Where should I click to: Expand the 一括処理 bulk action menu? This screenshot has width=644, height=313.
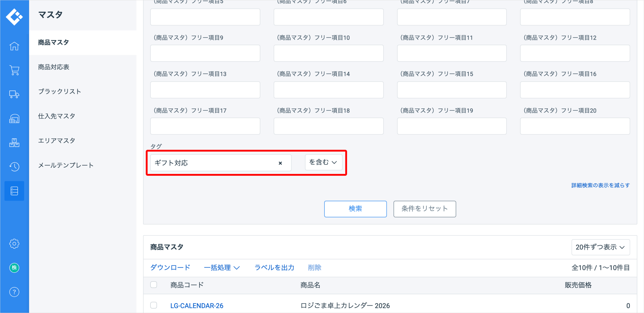[x=222, y=267]
